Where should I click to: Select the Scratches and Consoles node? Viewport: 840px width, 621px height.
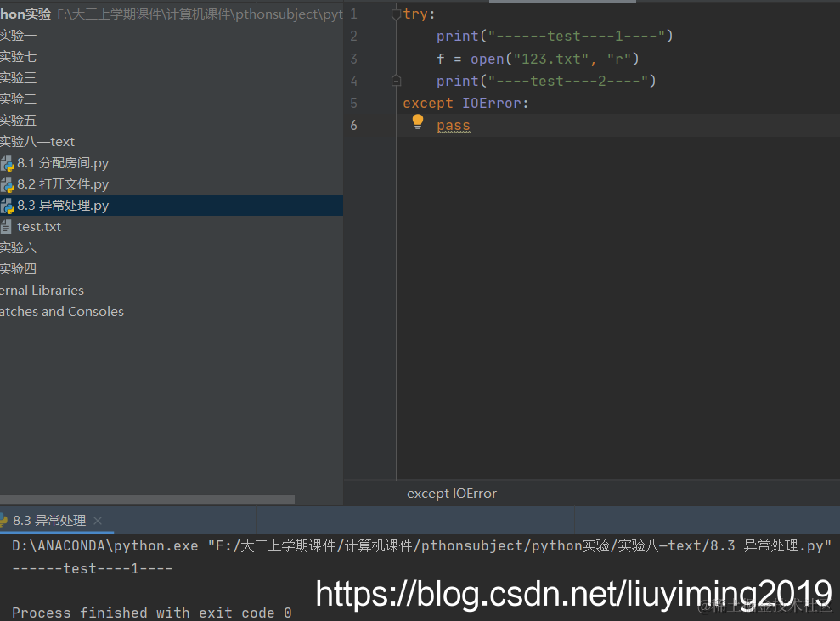(x=62, y=311)
